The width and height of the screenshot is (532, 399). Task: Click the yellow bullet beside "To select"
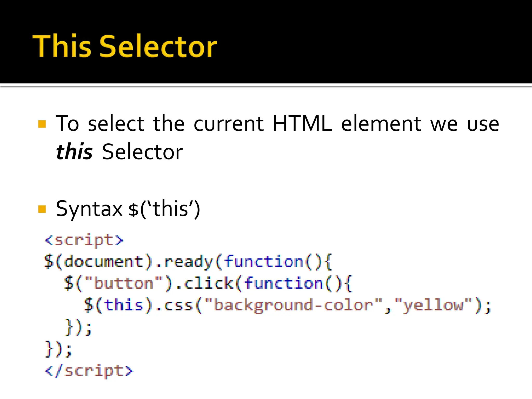42,124
